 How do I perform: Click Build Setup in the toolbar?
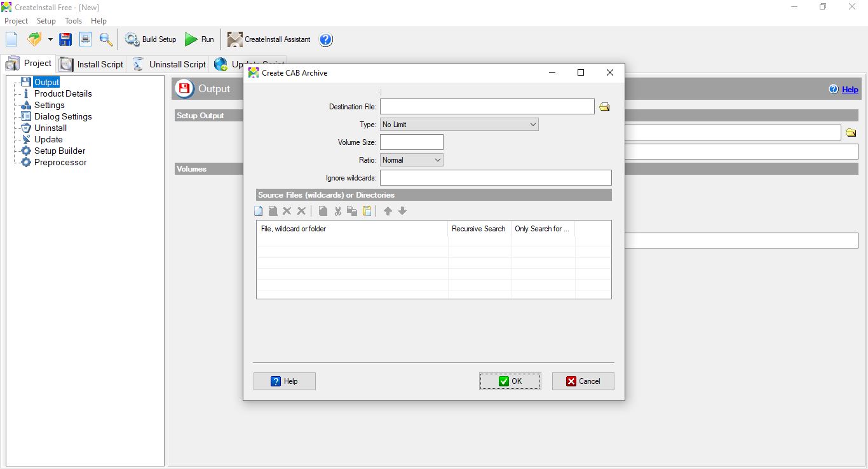[x=151, y=39]
